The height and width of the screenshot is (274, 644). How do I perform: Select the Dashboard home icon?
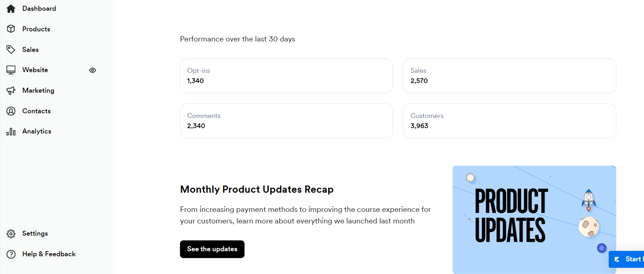(11, 8)
